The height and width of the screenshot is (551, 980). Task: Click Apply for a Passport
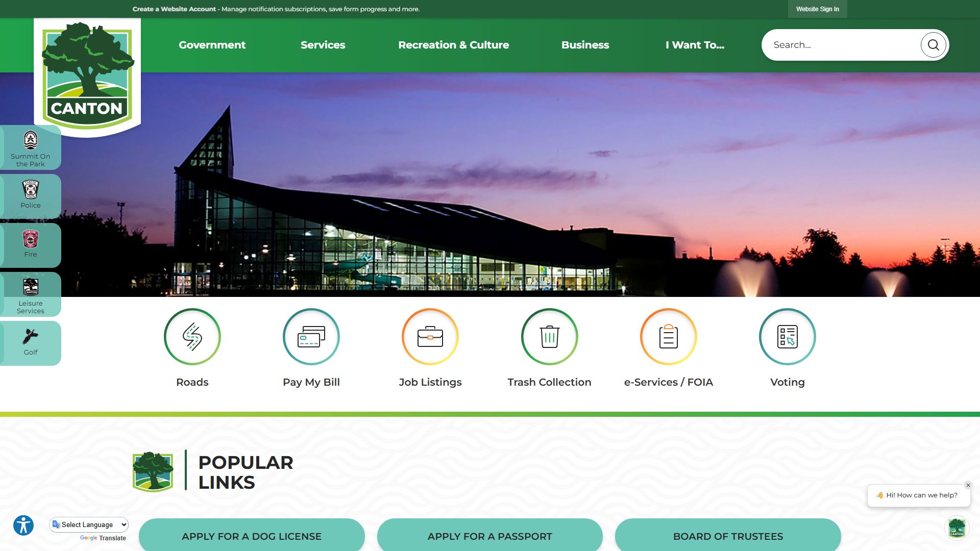click(489, 536)
